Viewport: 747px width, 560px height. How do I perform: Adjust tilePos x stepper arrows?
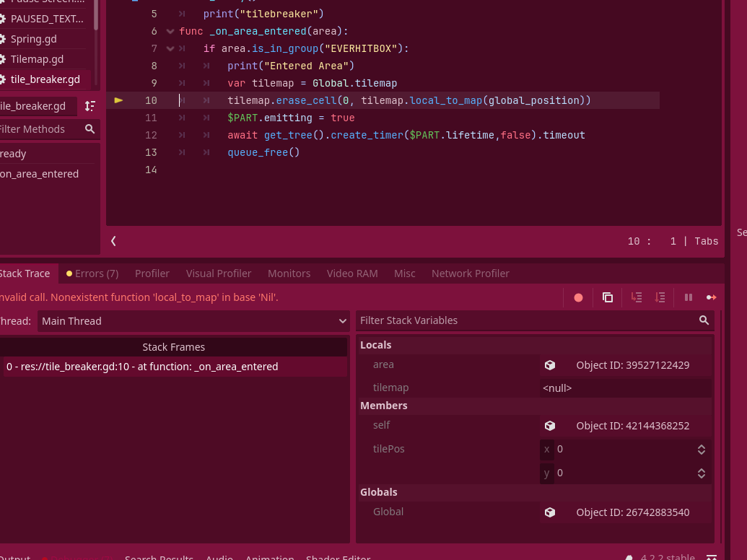pos(702,450)
